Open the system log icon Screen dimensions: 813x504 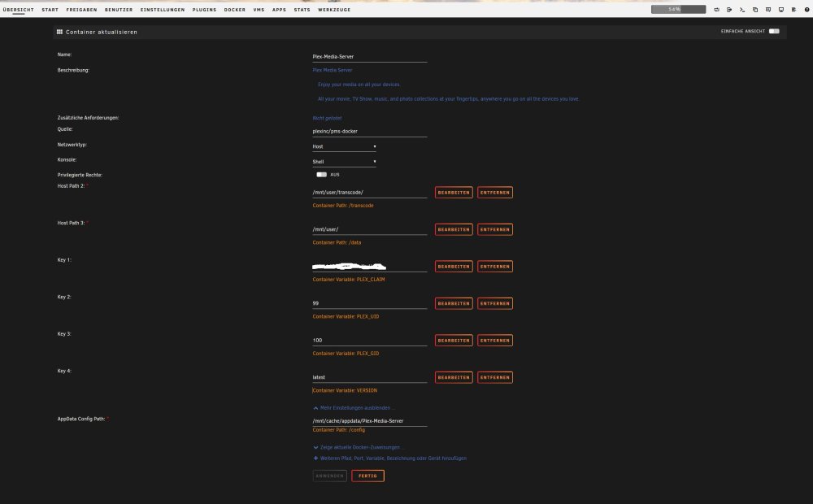point(793,9)
